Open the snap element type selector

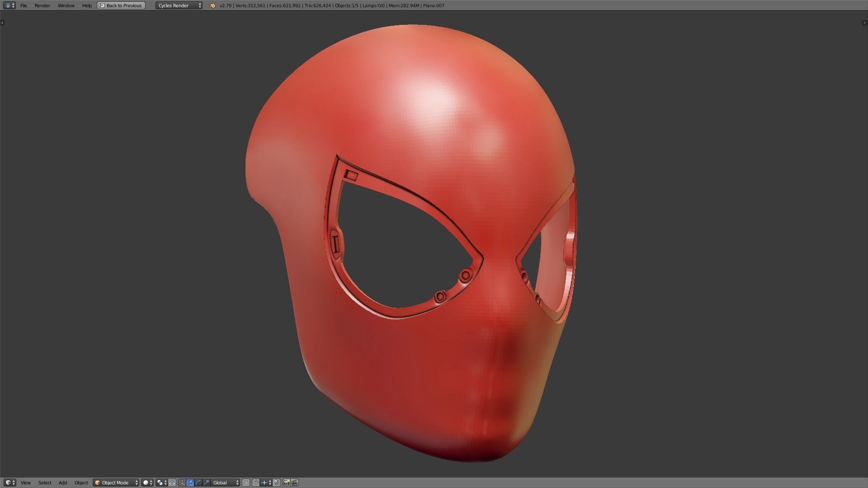(x=266, y=483)
